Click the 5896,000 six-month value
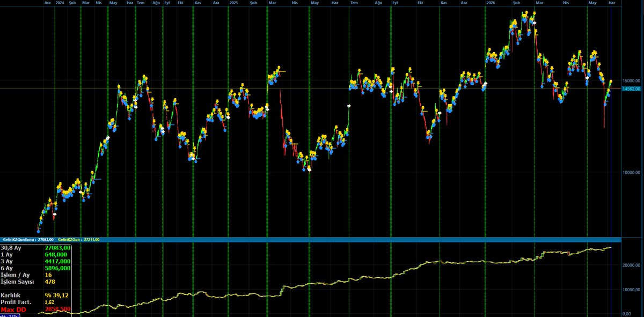 58,268
